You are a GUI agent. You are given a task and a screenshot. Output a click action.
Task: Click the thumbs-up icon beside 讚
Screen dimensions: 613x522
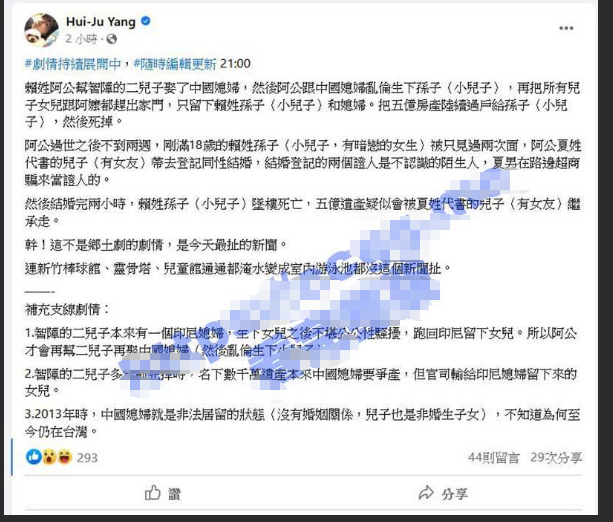[x=153, y=493]
